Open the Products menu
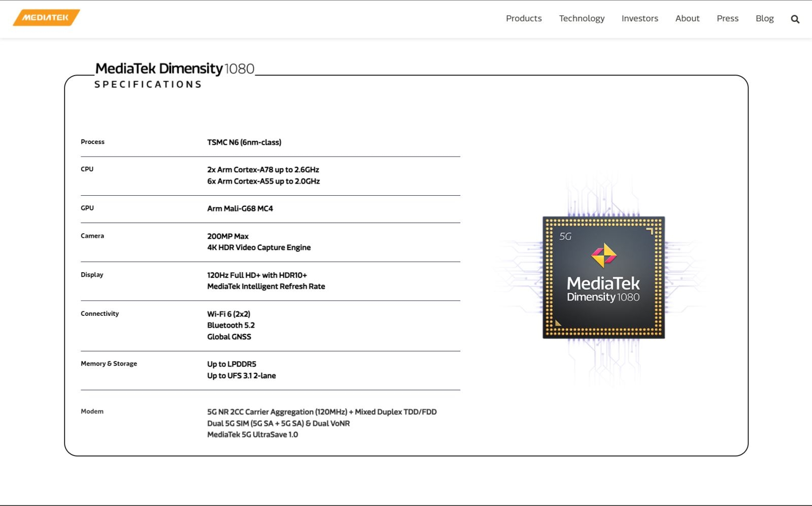 (524, 18)
